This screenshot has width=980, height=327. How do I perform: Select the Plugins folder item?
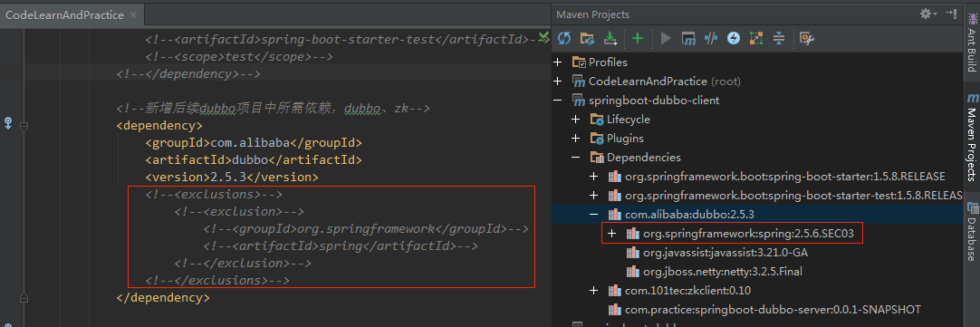tap(625, 139)
